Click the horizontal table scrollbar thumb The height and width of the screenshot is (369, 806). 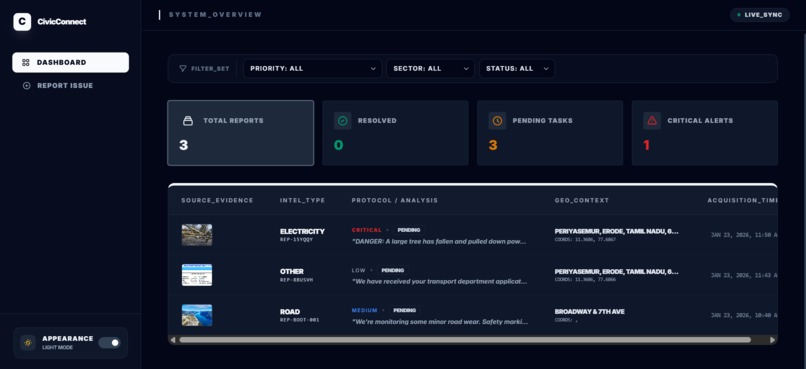click(465, 340)
